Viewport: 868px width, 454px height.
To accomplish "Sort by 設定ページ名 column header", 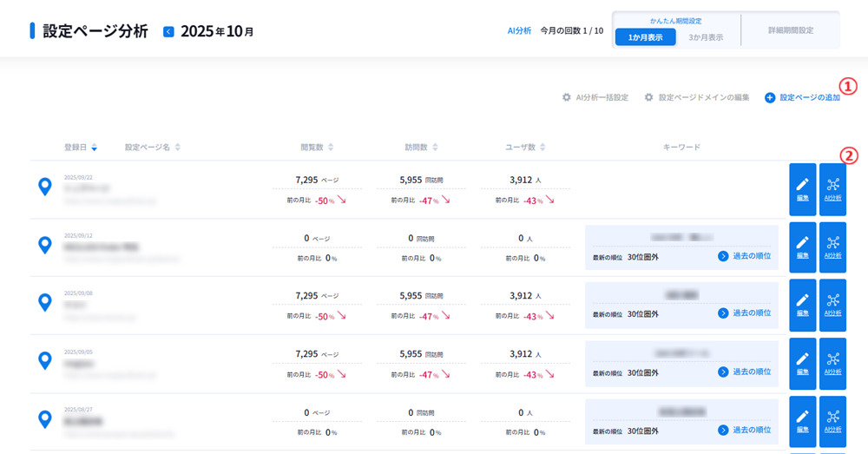I will pyautogui.click(x=177, y=148).
